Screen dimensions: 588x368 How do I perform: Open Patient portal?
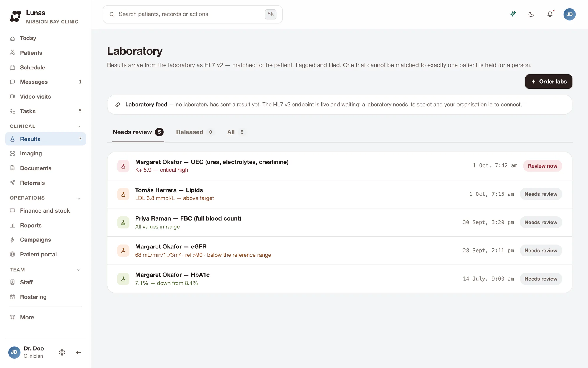[46, 254]
